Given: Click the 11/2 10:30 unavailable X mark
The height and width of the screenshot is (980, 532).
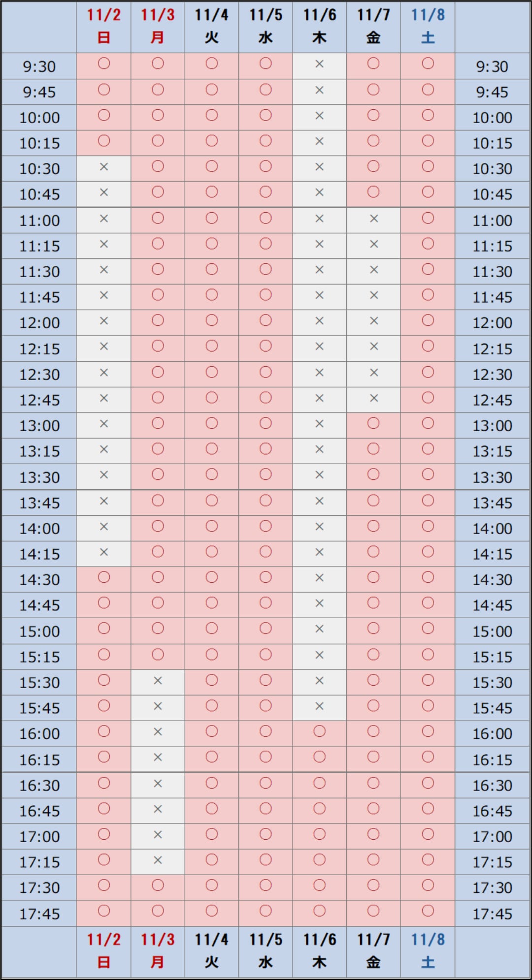Looking at the screenshot, I should click(x=104, y=167).
